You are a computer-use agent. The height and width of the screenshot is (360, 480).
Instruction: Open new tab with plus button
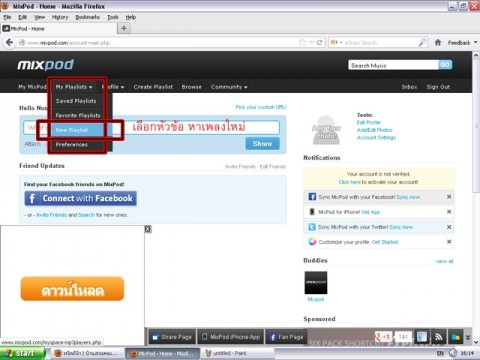[x=124, y=28]
